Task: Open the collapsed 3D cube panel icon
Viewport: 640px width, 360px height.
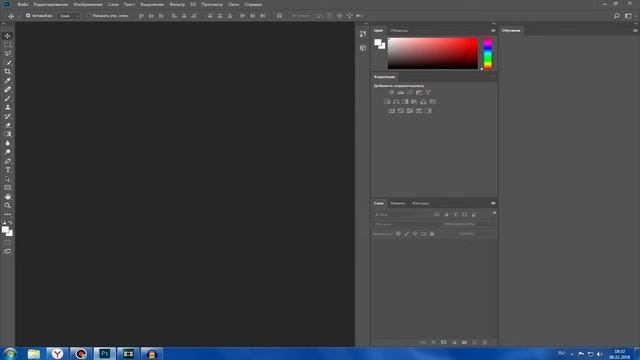Action: pos(363,48)
